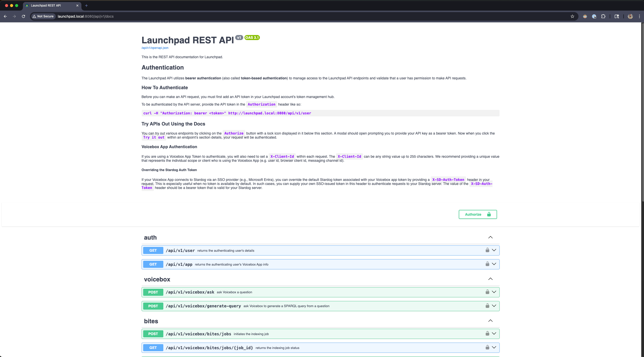Click the voicebox section heading
The width and height of the screenshot is (644, 357).
[x=157, y=279]
